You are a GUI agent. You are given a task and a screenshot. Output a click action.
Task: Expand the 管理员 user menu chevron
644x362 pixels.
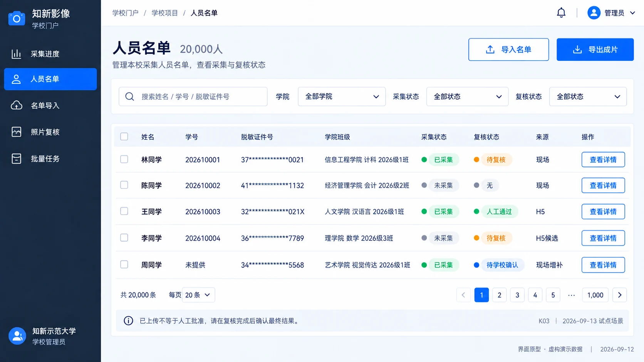(632, 13)
